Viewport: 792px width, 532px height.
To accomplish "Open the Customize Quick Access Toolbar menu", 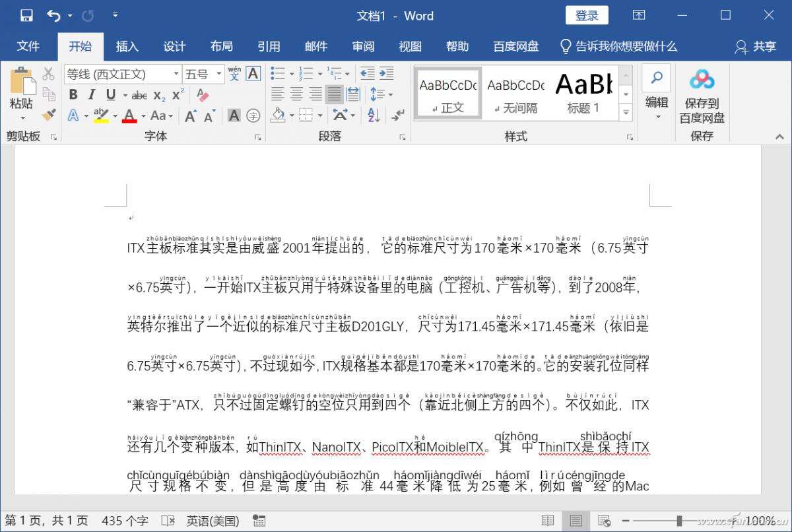I will coord(115,15).
